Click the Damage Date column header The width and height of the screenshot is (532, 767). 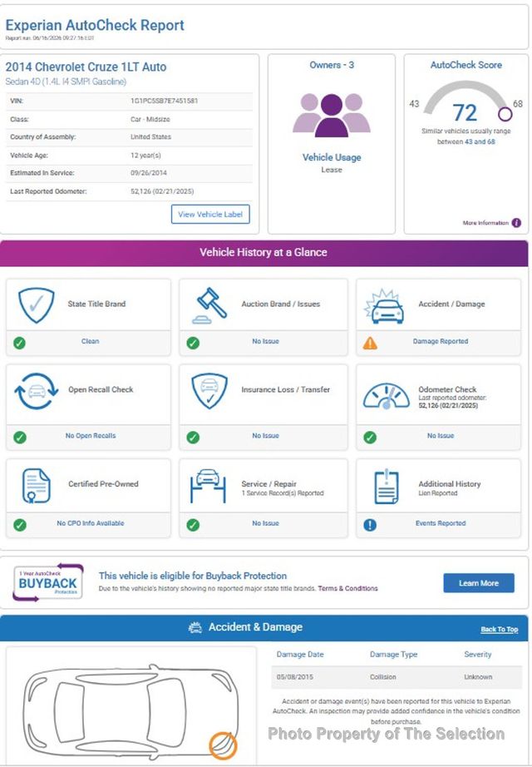click(300, 655)
